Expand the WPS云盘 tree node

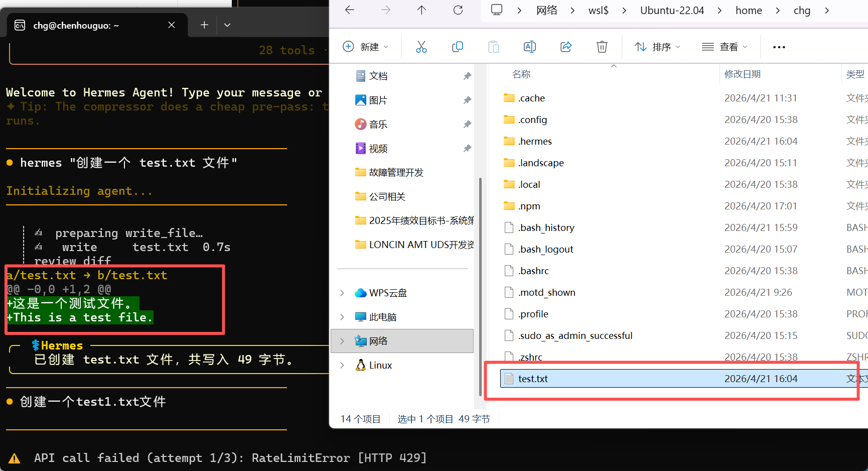342,293
